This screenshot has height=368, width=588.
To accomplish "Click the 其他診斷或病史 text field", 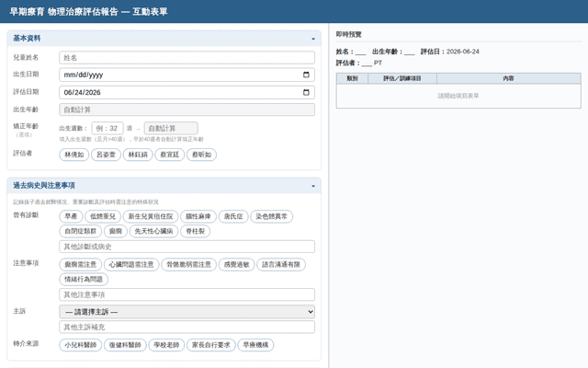I will point(187,247).
